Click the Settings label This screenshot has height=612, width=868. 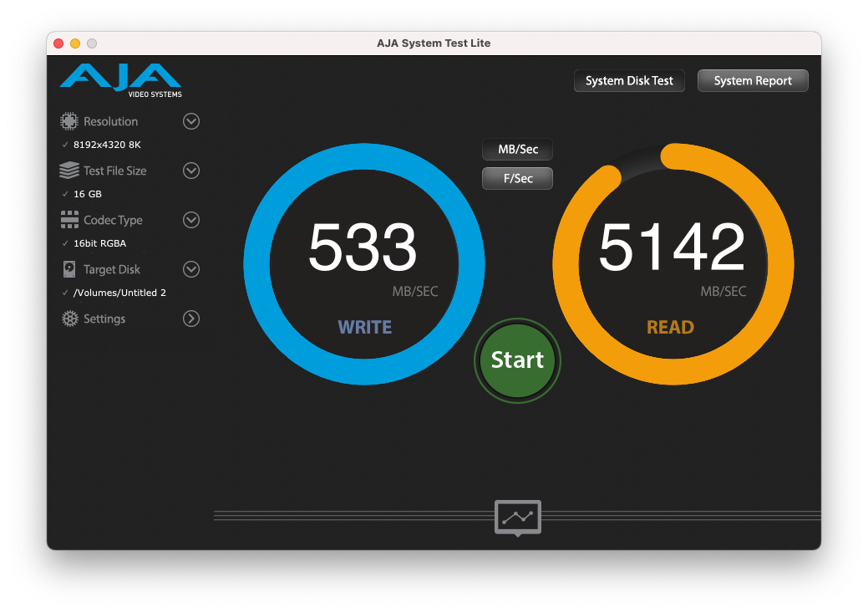(104, 319)
